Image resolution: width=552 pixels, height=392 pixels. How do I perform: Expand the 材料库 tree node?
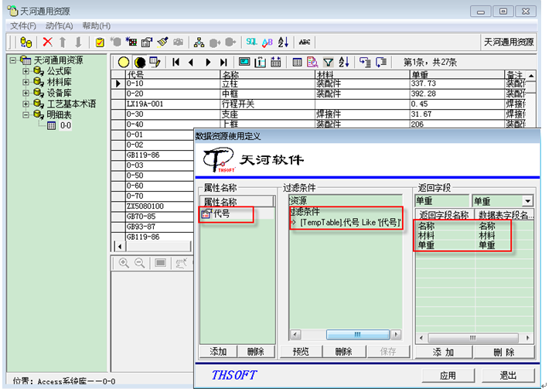click(x=26, y=82)
